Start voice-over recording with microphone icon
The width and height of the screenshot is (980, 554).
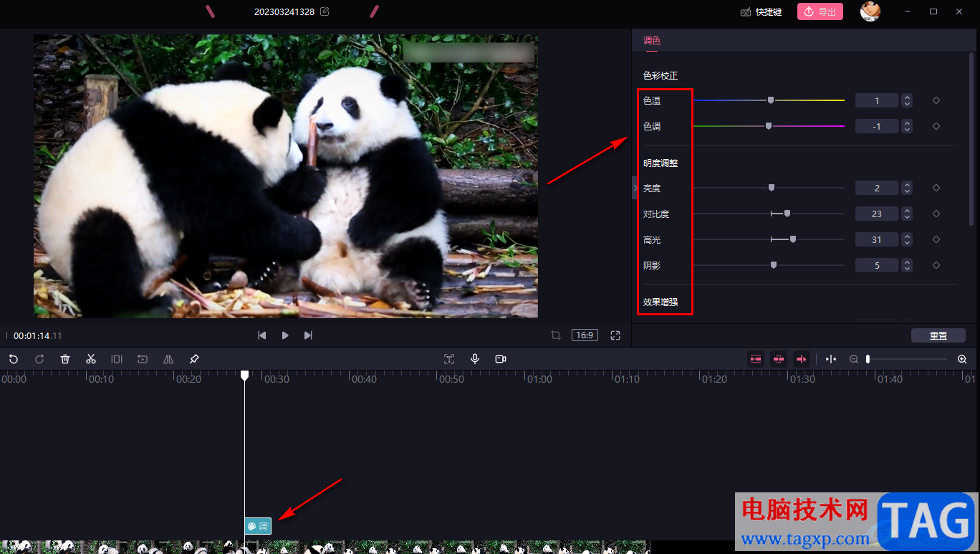point(475,359)
